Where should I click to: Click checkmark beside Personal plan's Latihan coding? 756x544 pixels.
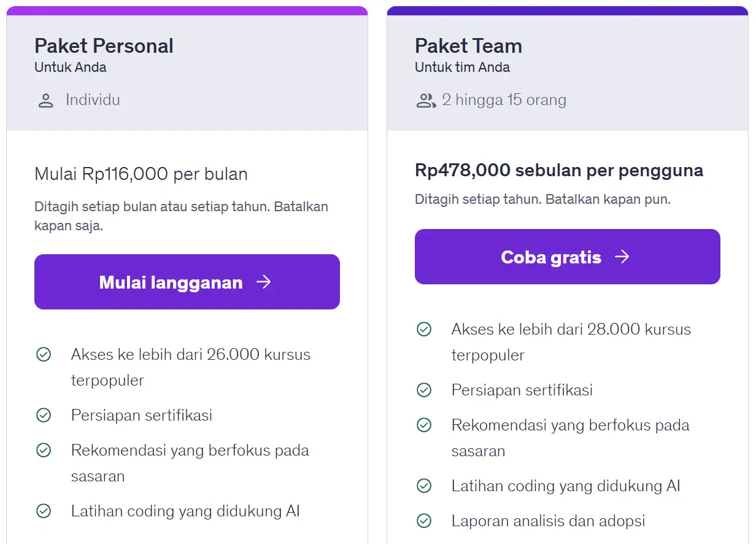pos(44,511)
